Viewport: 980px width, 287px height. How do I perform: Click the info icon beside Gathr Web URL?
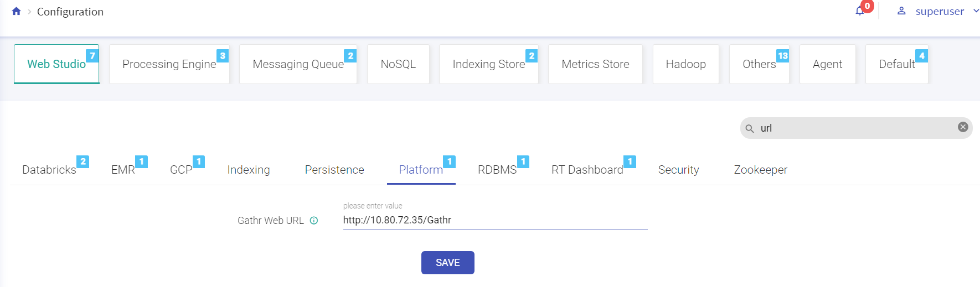pyautogui.click(x=314, y=221)
